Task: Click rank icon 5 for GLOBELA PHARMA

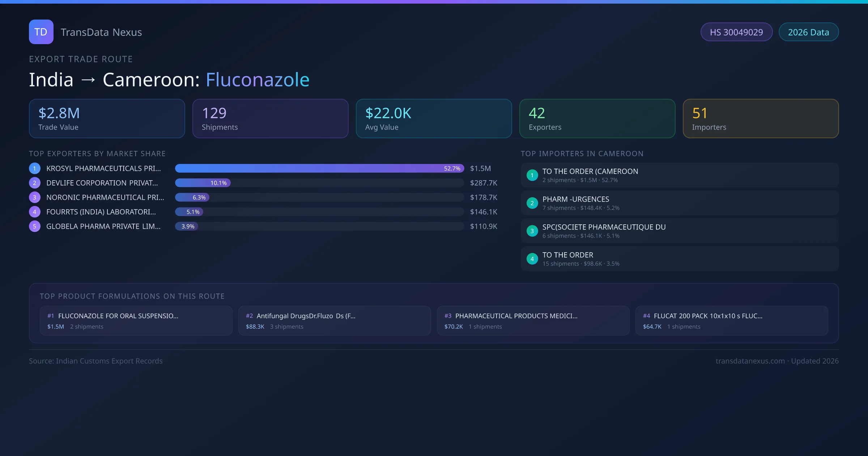Action: (x=34, y=226)
